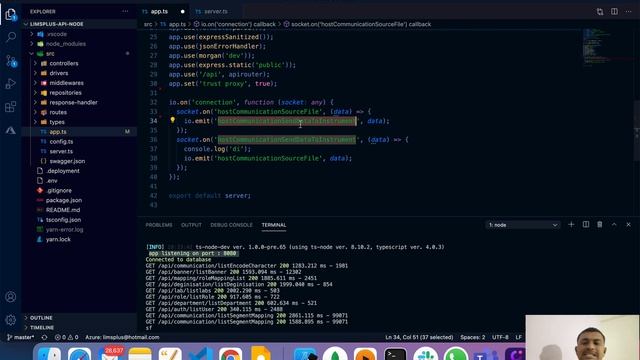Click the master branch in status bar

tap(21, 338)
